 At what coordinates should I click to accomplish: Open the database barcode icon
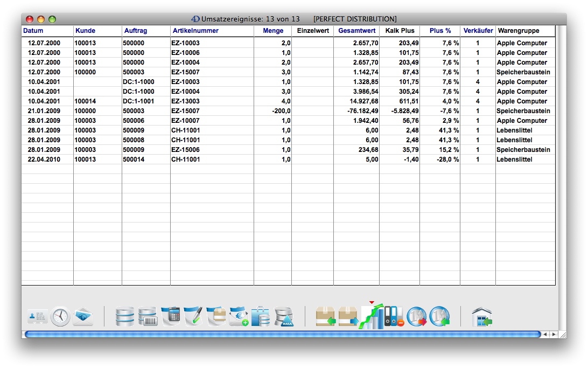[148, 316]
